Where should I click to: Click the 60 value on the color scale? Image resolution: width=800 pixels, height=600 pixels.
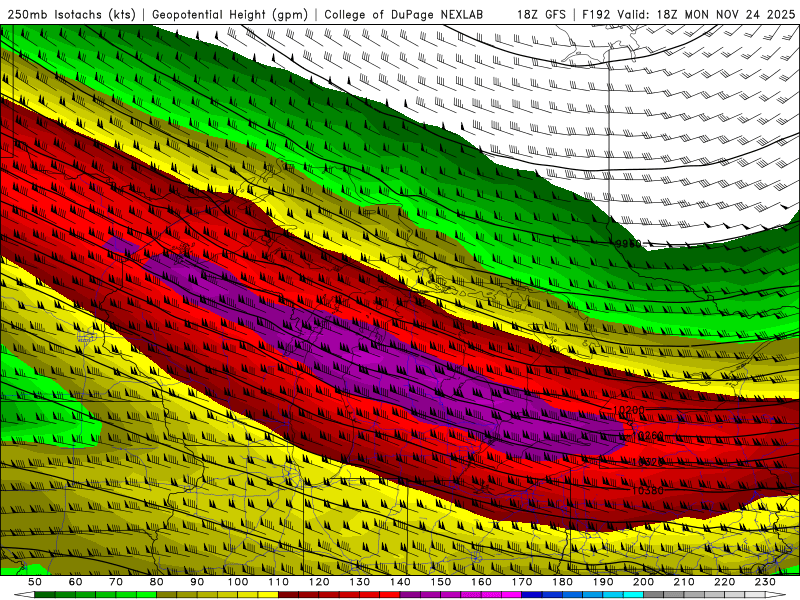(75, 582)
